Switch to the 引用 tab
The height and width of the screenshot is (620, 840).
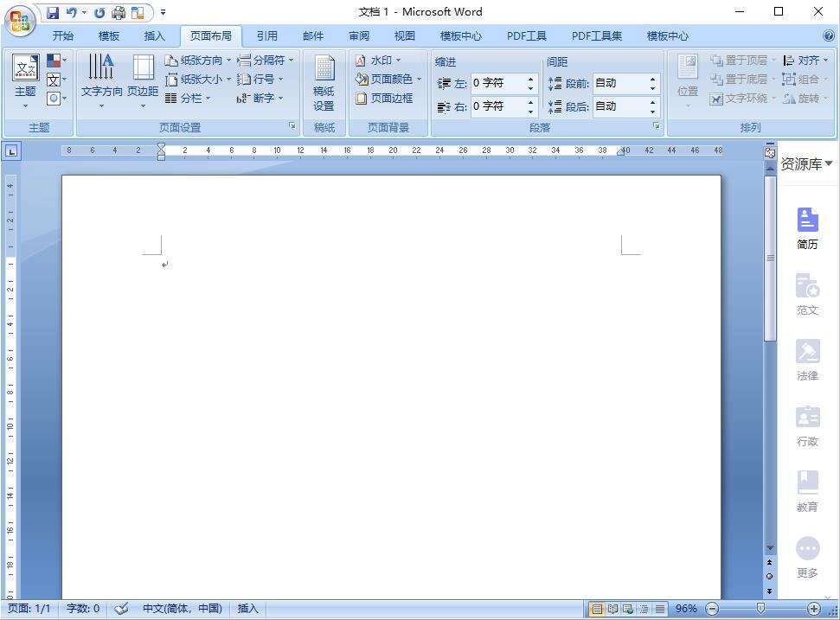coord(266,35)
